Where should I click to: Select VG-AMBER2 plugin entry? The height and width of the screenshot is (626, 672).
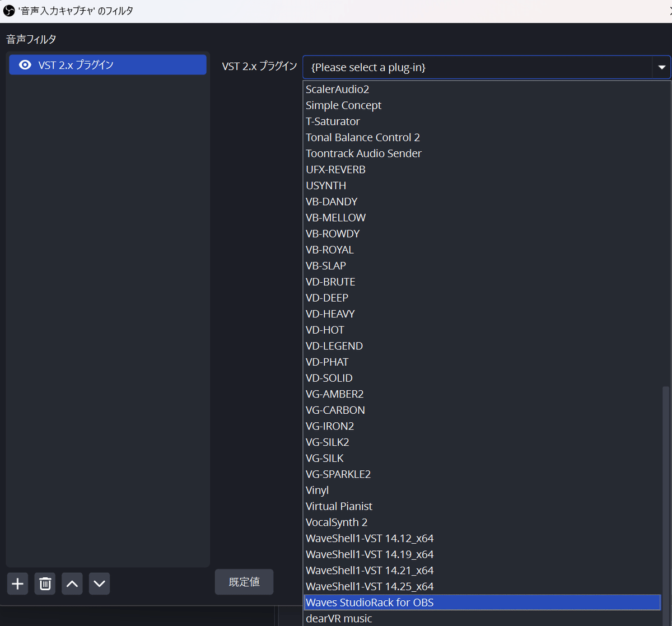482,394
